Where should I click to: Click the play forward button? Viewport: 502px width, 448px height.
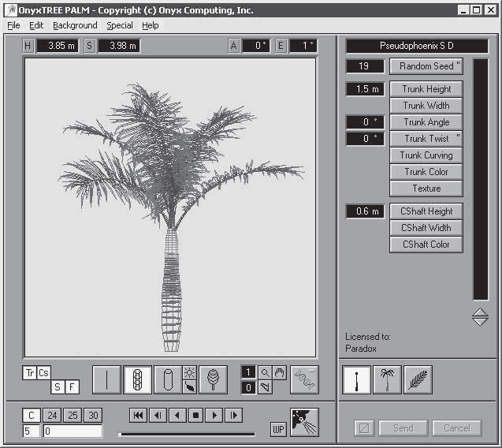(214, 416)
